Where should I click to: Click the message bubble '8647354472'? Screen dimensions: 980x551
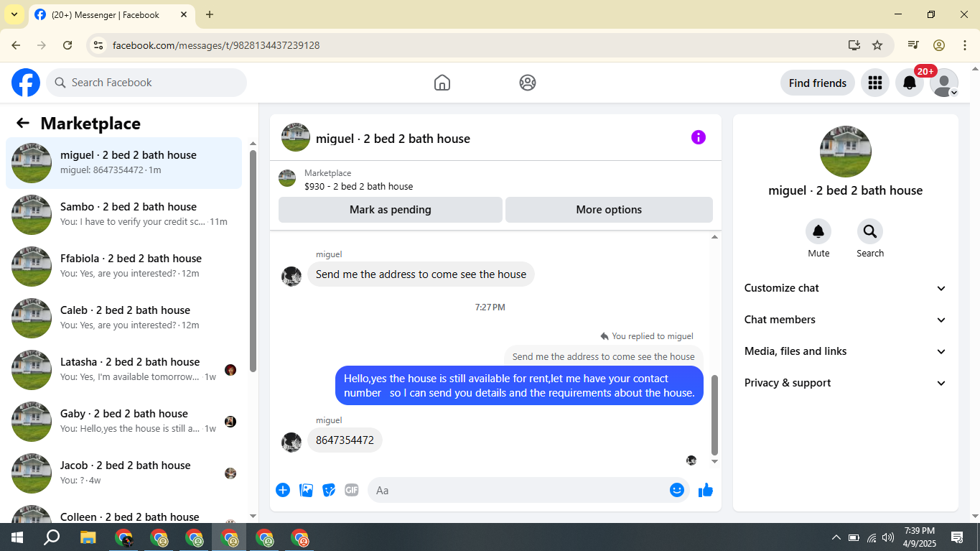click(x=345, y=440)
